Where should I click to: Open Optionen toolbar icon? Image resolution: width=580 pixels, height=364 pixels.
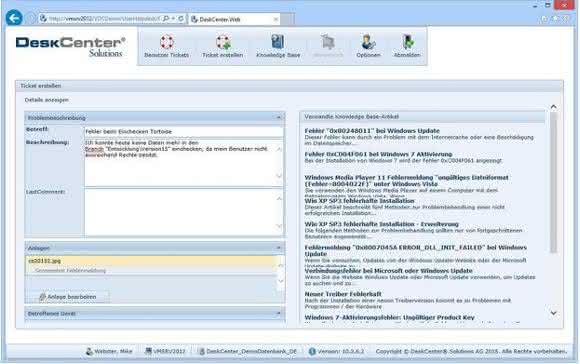click(x=368, y=42)
